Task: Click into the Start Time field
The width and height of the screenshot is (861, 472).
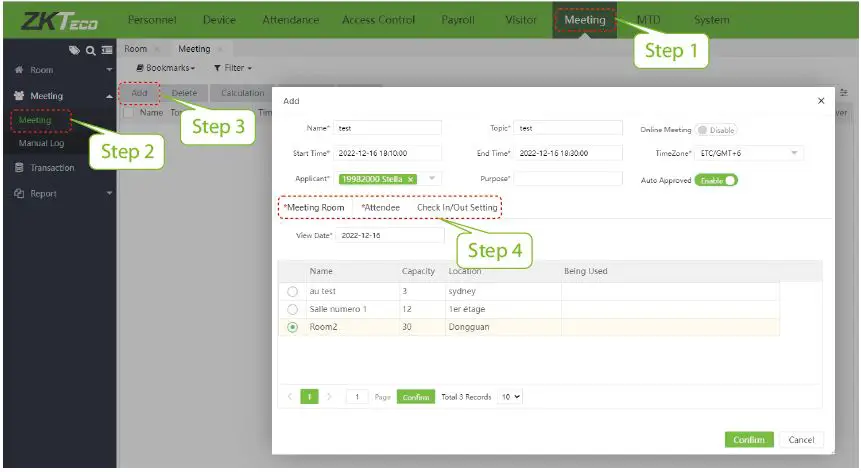Action: [388, 153]
